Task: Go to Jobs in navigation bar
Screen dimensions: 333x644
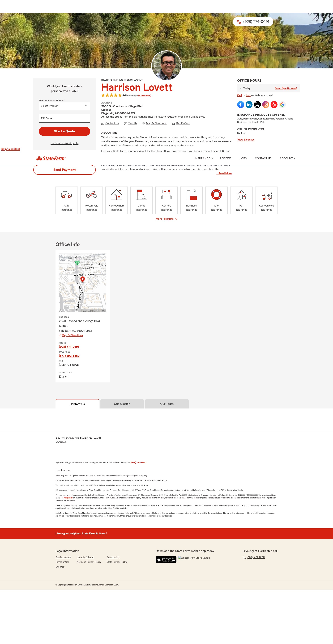Action: [243, 158]
